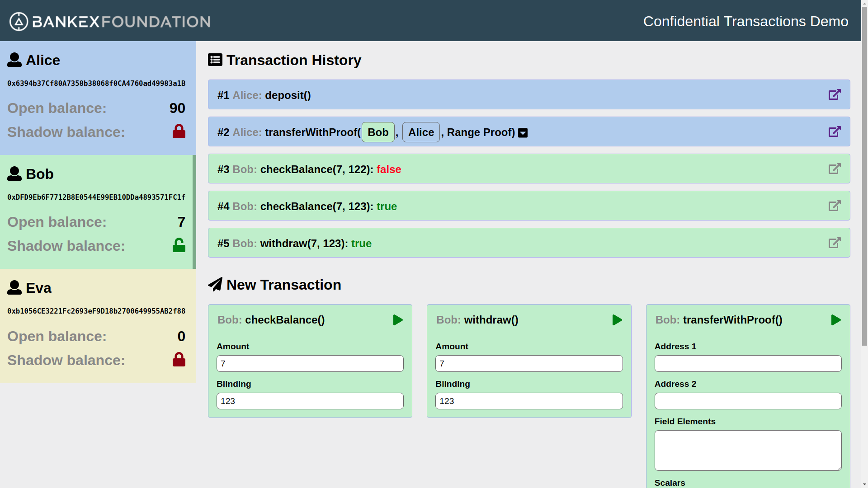Focus the Address 2 input field

748,401
